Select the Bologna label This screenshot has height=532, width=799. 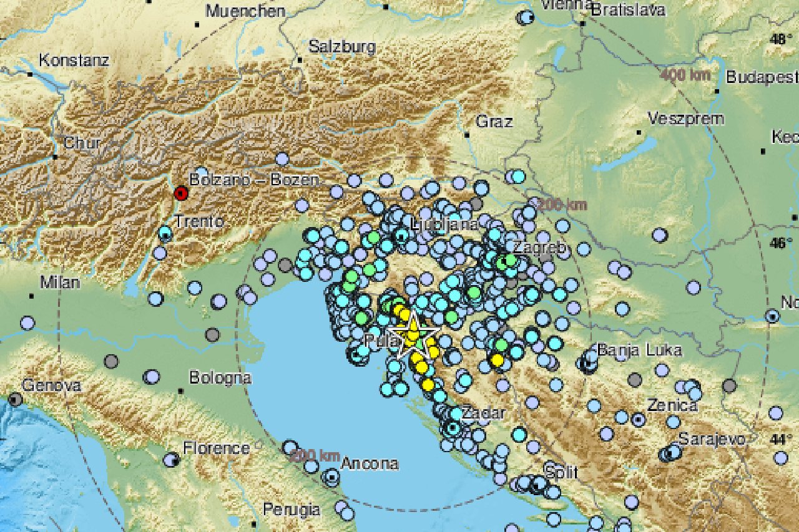[220, 378]
